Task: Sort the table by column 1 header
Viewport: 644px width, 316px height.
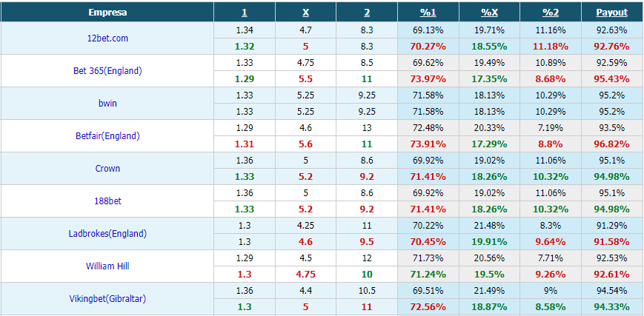Action: click(x=245, y=13)
